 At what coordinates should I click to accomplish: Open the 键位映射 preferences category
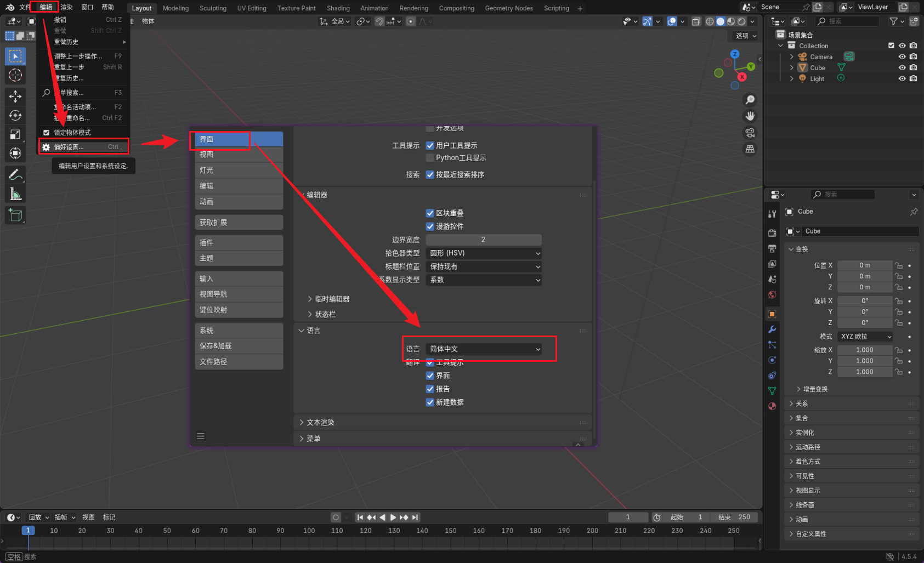(x=239, y=310)
